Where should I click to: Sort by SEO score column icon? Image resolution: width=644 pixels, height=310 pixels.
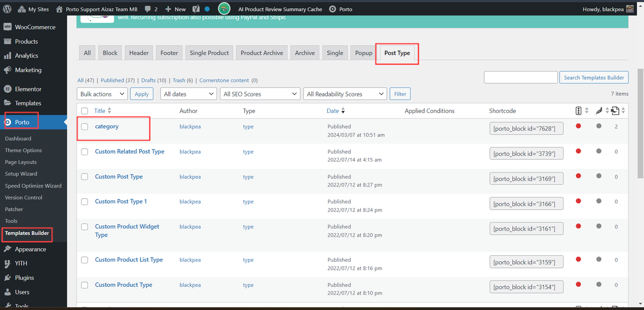[x=579, y=111]
